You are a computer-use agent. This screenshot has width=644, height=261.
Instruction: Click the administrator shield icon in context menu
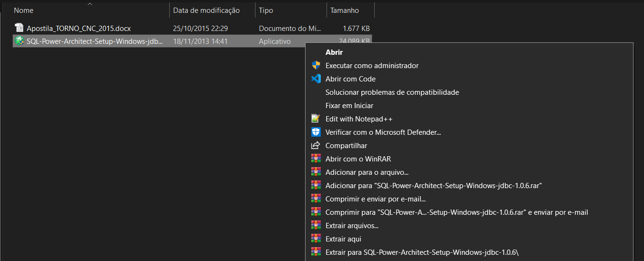point(316,65)
